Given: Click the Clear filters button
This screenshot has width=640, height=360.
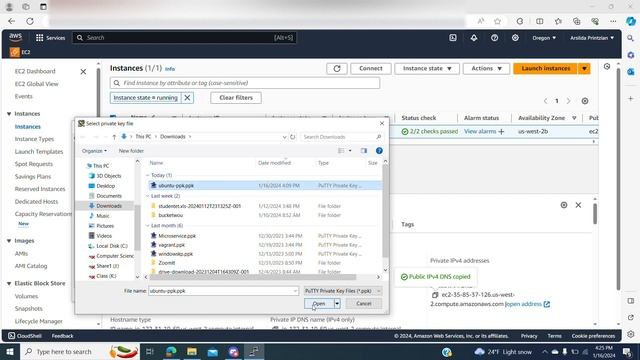Looking at the screenshot, I should tap(236, 98).
